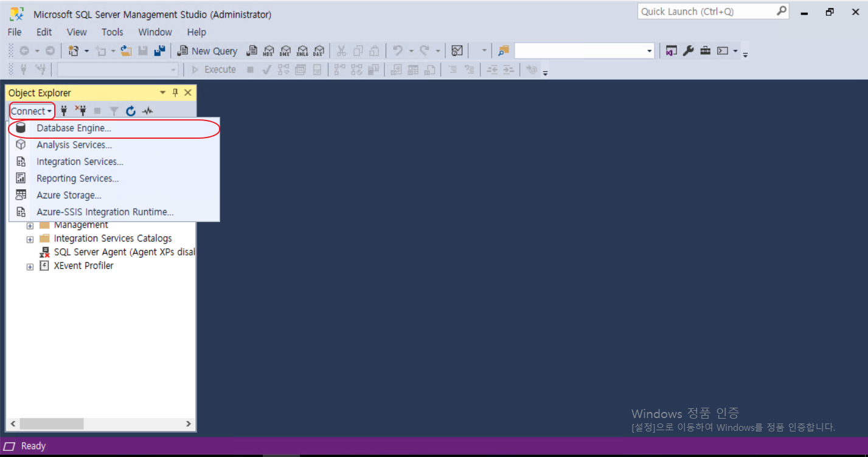868x457 pixels.
Task: Switch to Results to File
Action: pyautogui.click(x=430, y=69)
